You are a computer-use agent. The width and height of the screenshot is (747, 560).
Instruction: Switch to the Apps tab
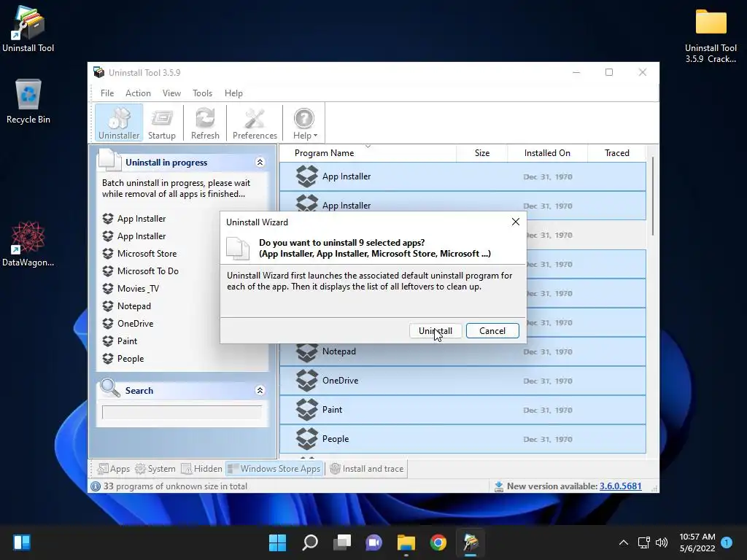click(113, 469)
